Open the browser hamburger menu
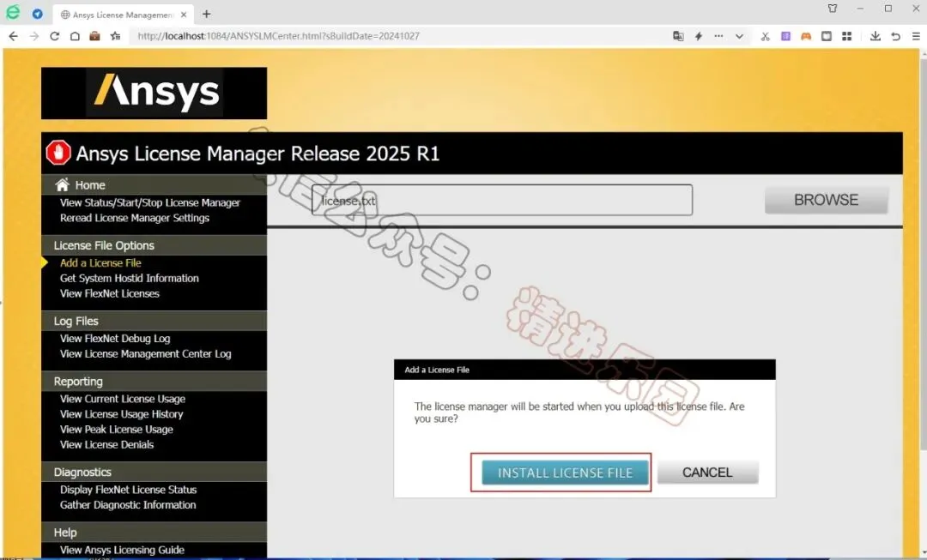Screen dimensions: 927x560 pyautogui.click(x=916, y=36)
